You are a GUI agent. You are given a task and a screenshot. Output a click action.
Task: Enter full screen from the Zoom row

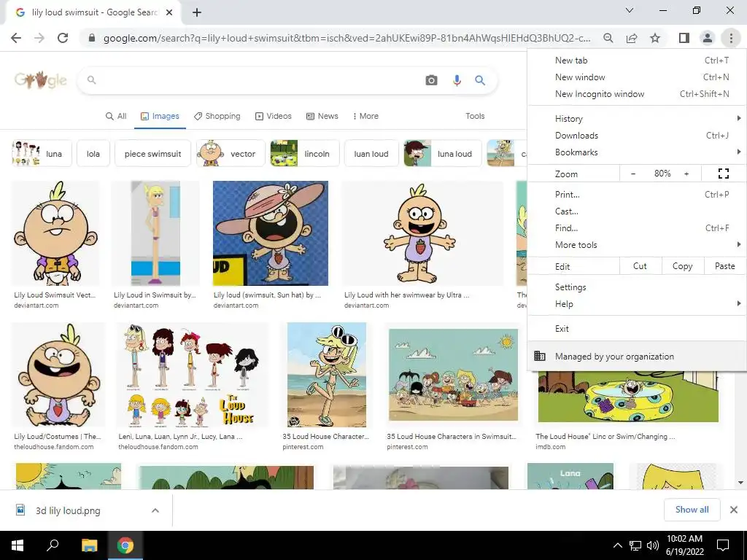pos(723,174)
